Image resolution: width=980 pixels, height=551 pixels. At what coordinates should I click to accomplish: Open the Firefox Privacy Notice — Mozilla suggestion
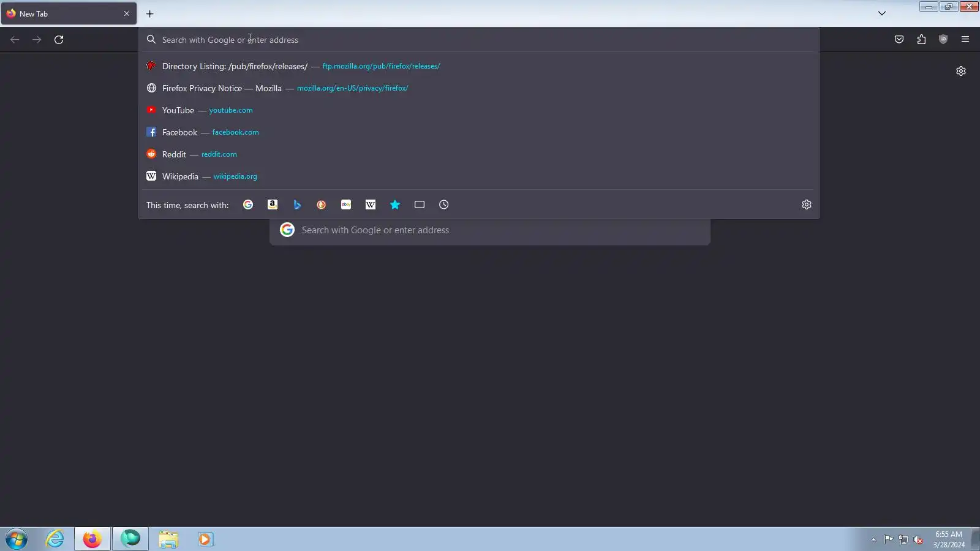coord(479,88)
